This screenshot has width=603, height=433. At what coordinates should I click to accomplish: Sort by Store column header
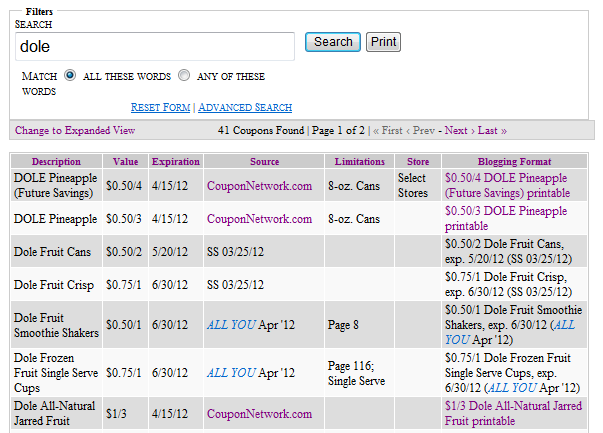coord(418,162)
